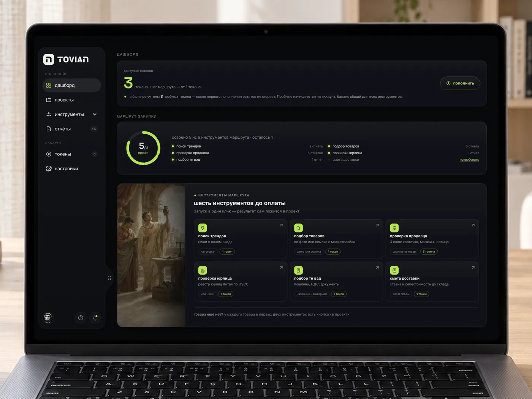
Task: Click the смета доставки green icon
Action: (394, 271)
